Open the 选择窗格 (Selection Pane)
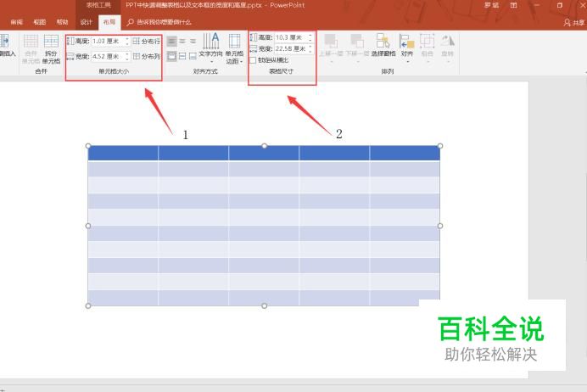Viewport: 587px width, 392px height. [x=383, y=46]
